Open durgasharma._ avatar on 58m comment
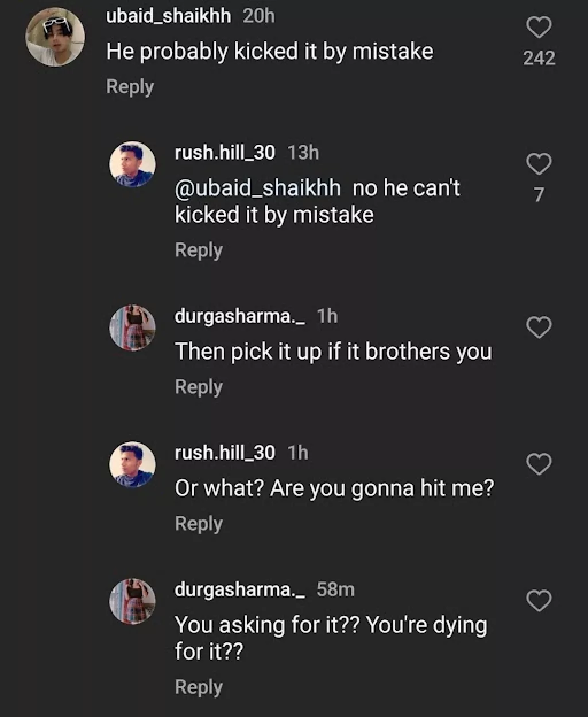588x717 pixels. click(133, 601)
